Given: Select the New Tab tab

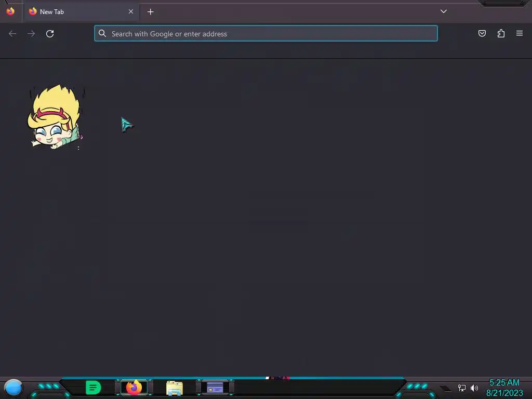Looking at the screenshot, I should pos(81,12).
